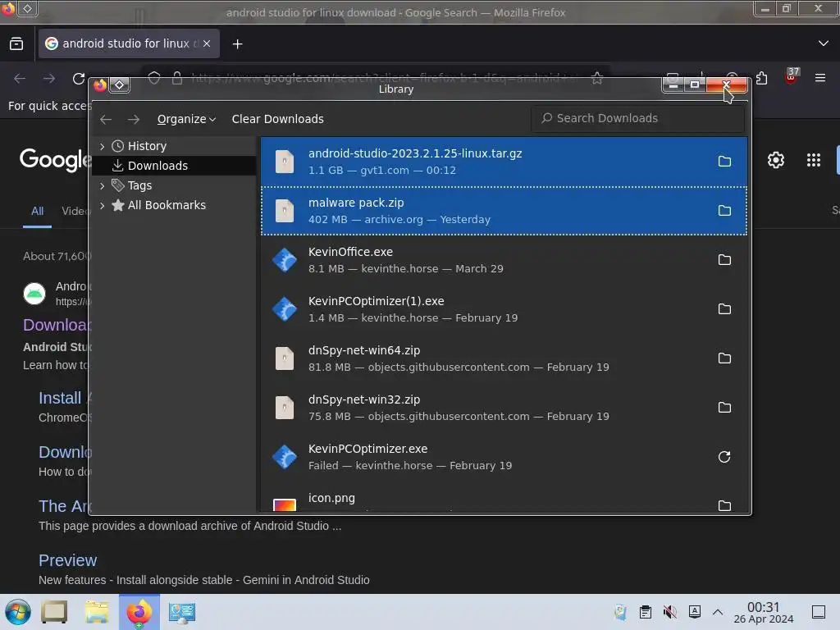Select the icon.png download entry
The width and height of the screenshot is (840, 630).
(504, 498)
